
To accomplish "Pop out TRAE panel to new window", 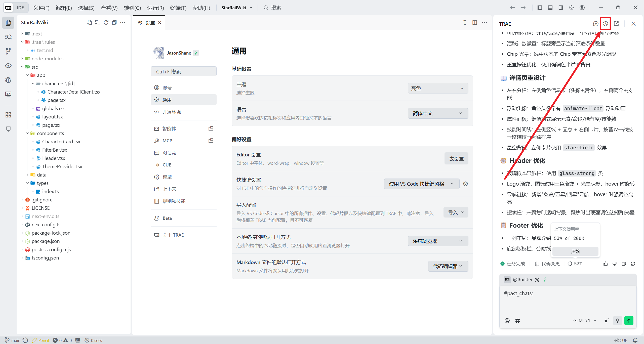I will pos(616,24).
